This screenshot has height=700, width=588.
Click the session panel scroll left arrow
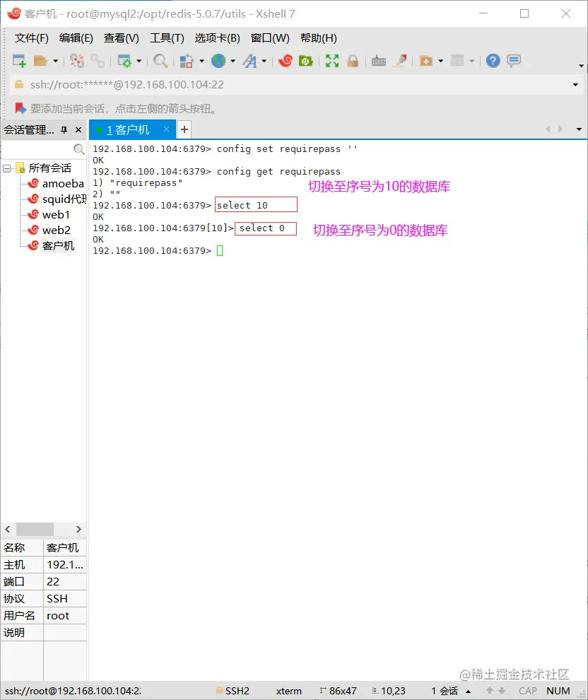click(8, 529)
